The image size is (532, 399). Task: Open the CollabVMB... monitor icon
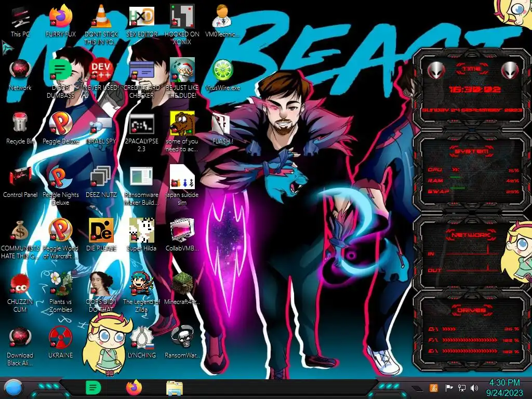coord(182,235)
